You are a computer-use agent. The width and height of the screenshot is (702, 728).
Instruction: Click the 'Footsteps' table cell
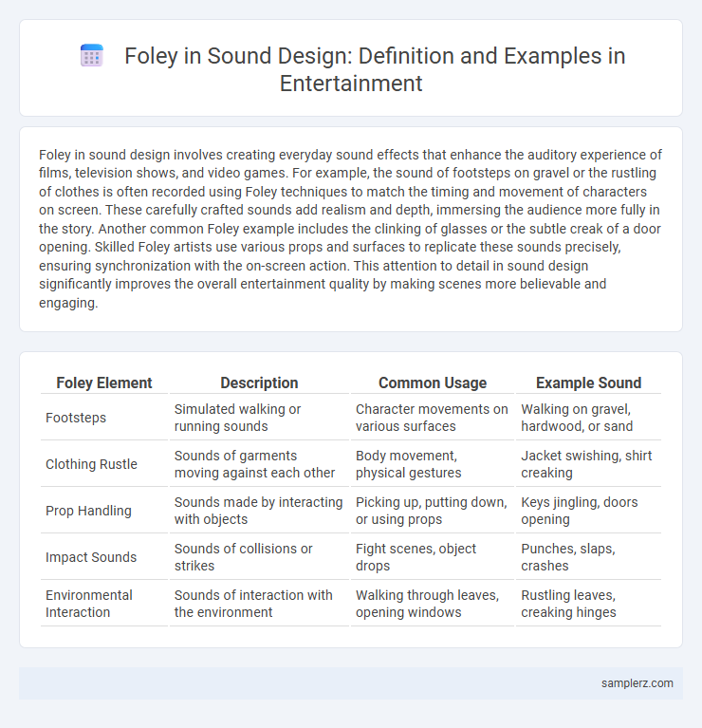(104, 418)
